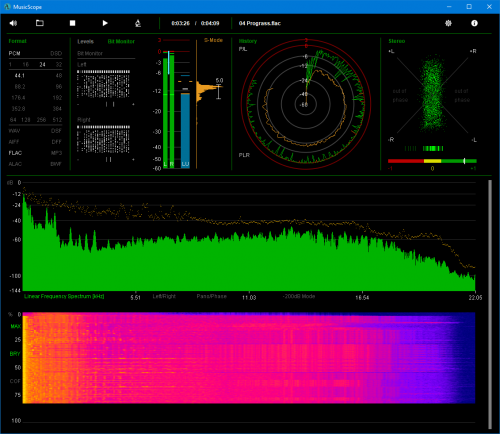Switch to the Bit Monitor tab
500x434 pixels.
(121, 41)
